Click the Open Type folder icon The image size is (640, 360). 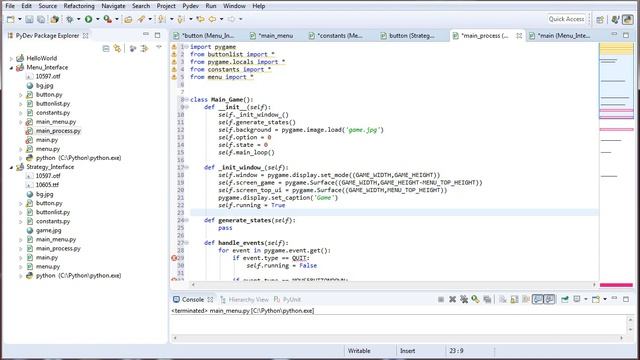pos(128,19)
